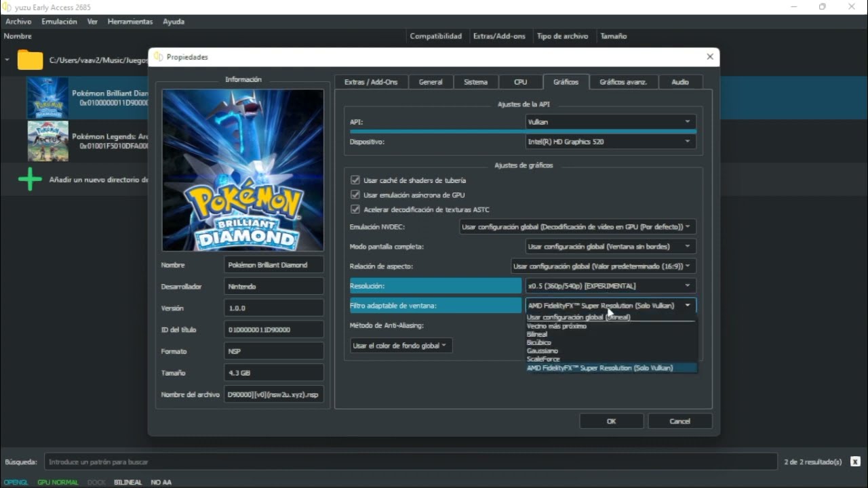Click the Propiedades dialog title icon
The height and width of the screenshot is (488, 868).
coord(158,57)
